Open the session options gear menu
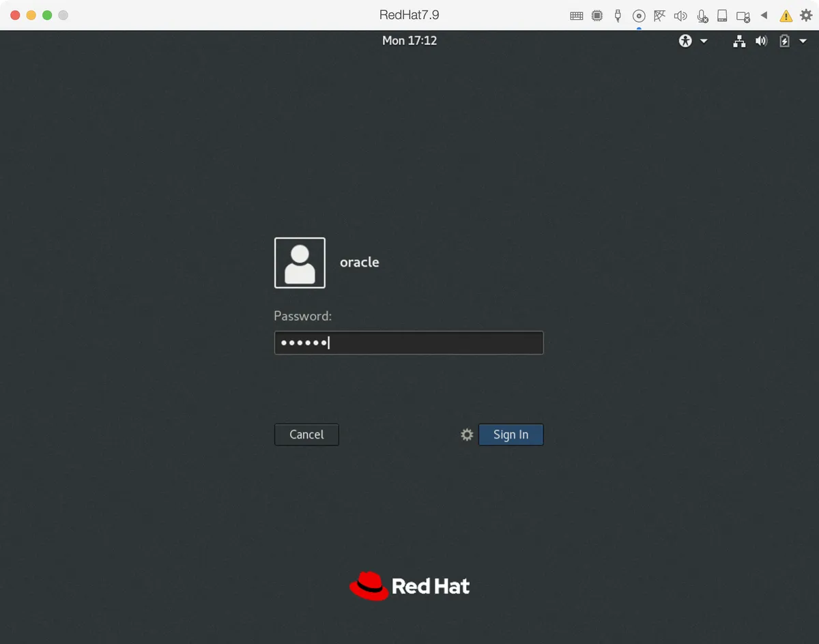Screen dimensions: 819x644 point(467,435)
